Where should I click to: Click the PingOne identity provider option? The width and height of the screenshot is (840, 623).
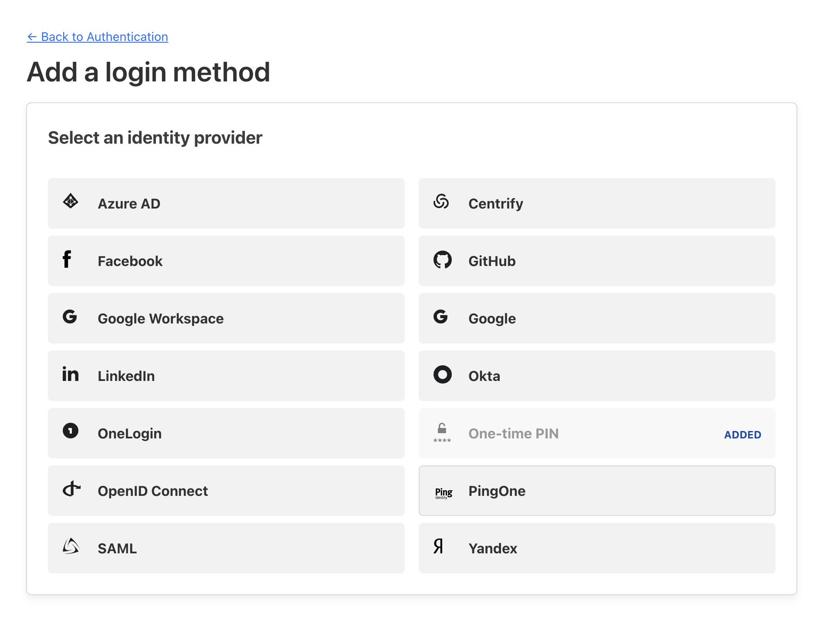[x=596, y=490]
